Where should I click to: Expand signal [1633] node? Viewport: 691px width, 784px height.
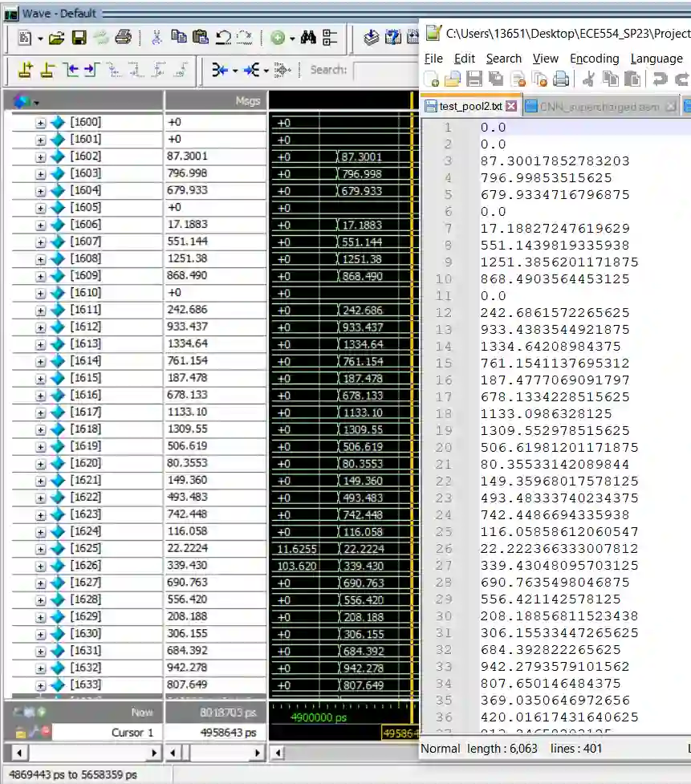(x=41, y=685)
